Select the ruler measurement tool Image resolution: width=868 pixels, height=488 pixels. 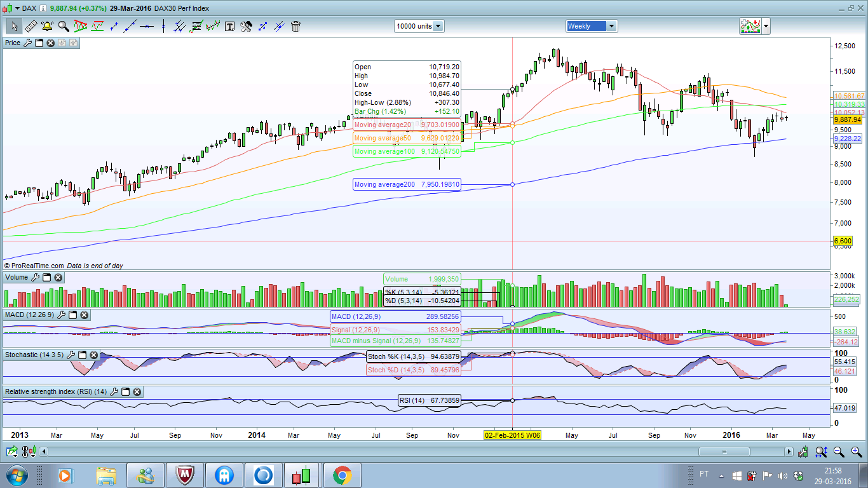coord(31,26)
